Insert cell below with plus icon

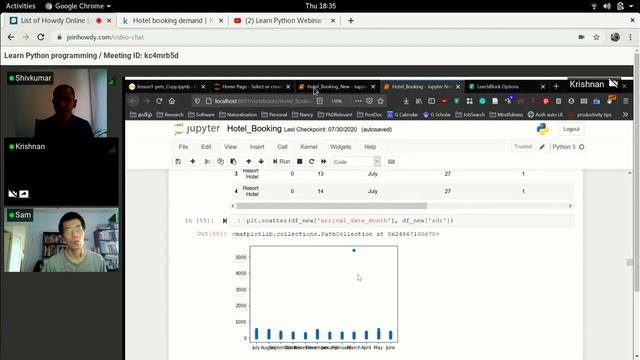(x=193, y=162)
